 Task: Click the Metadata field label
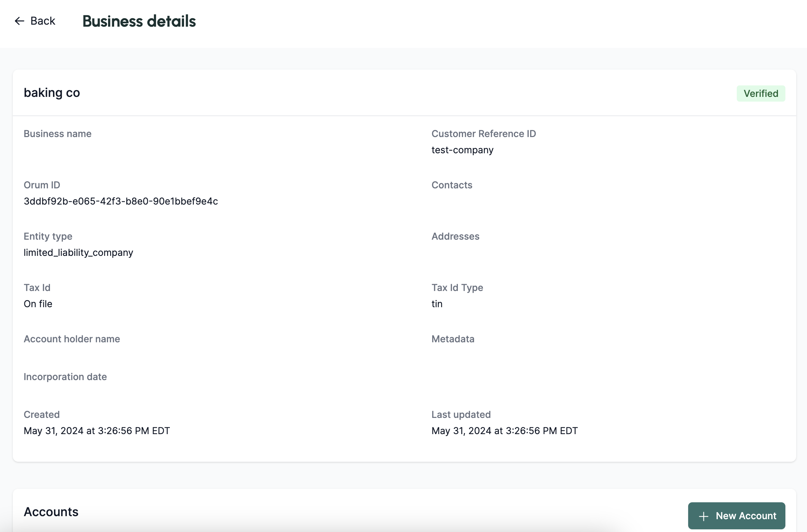click(453, 339)
